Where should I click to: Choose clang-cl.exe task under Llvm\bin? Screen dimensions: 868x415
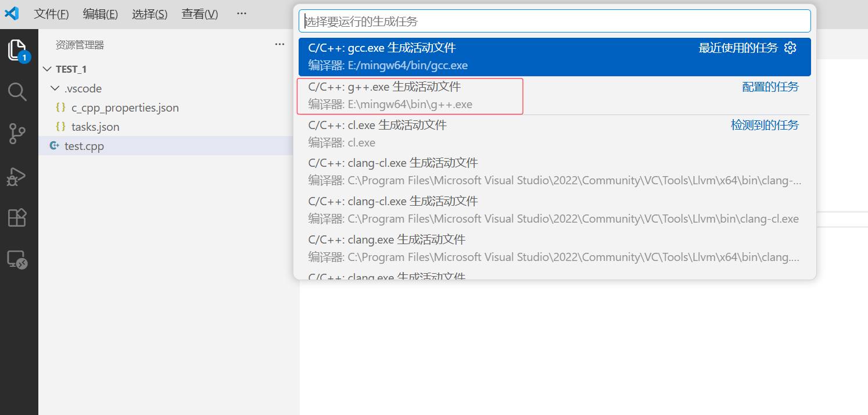tap(555, 210)
